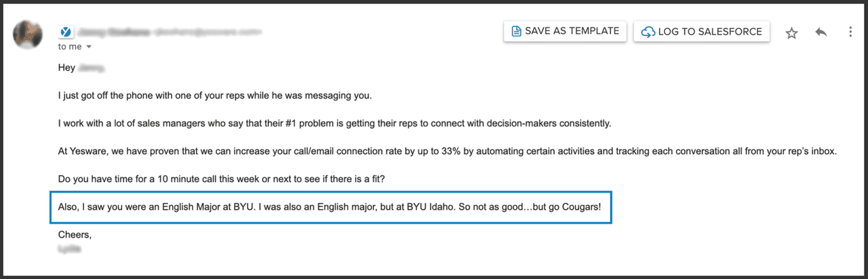868x279 pixels.
Task: Click the "Cheers," sign-off text
Action: [75, 234]
